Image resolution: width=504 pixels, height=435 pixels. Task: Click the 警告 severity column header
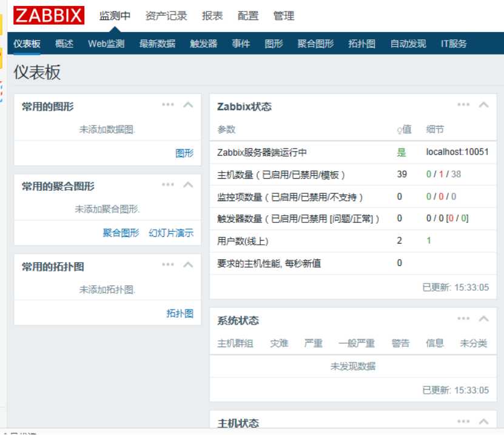click(400, 343)
